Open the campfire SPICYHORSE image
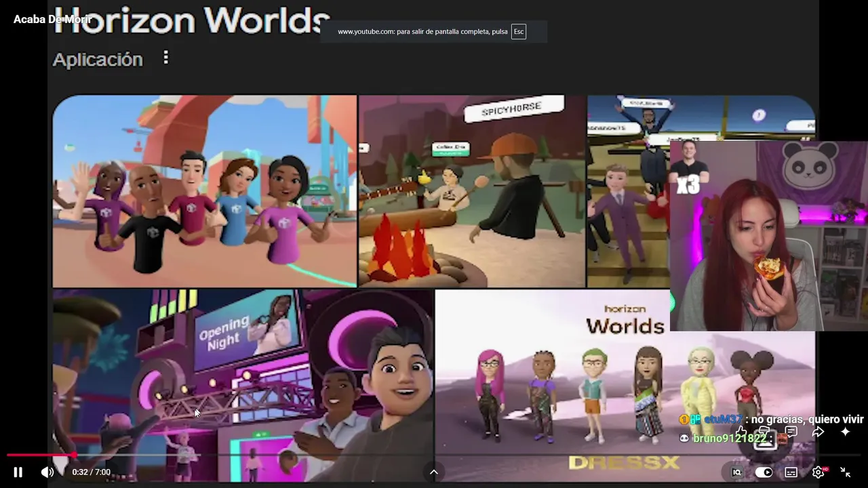 click(x=472, y=191)
